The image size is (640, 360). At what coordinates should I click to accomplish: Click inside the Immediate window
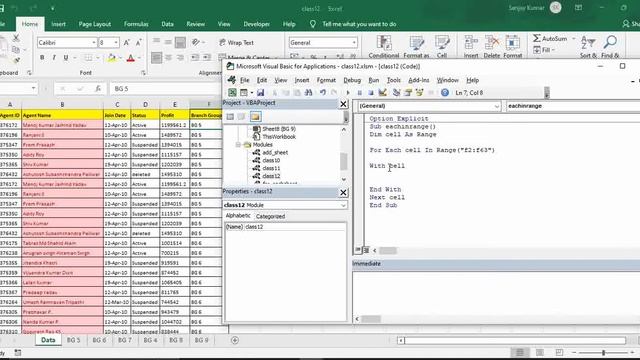point(496,292)
